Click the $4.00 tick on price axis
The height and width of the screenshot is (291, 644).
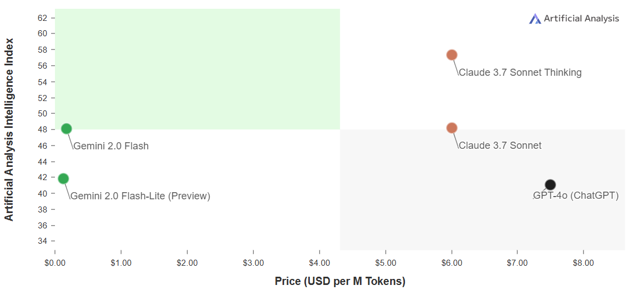(x=319, y=263)
